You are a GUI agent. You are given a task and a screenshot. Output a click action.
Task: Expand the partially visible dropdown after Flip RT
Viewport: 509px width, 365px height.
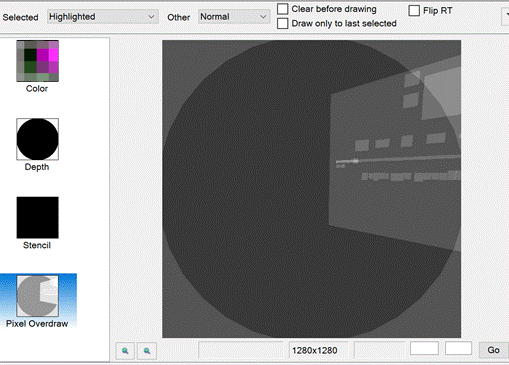pos(505,17)
